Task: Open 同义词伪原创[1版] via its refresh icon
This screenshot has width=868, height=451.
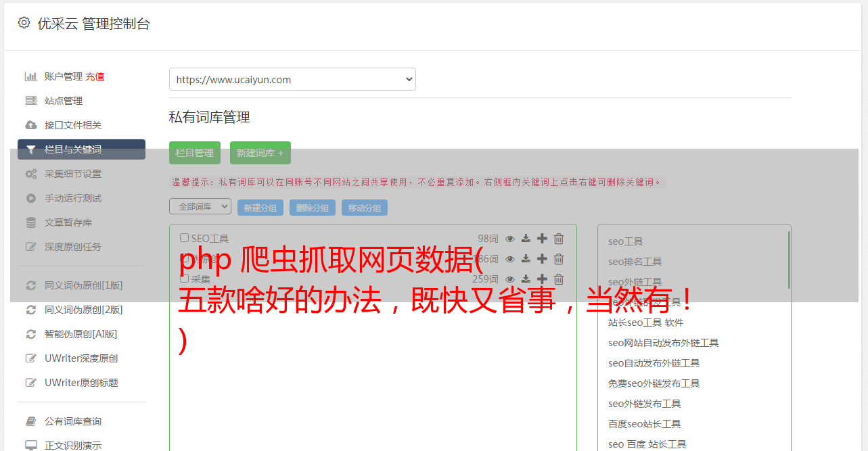Action: click(x=30, y=285)
